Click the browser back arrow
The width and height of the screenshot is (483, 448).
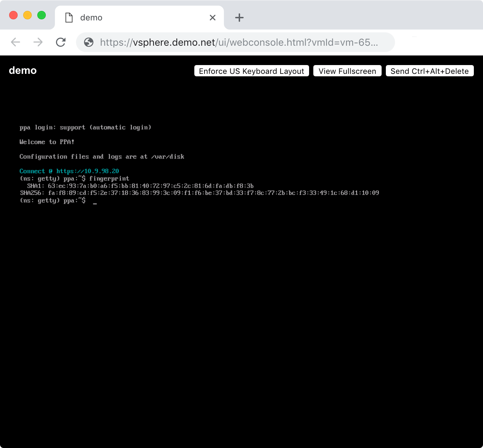(15, 42)
